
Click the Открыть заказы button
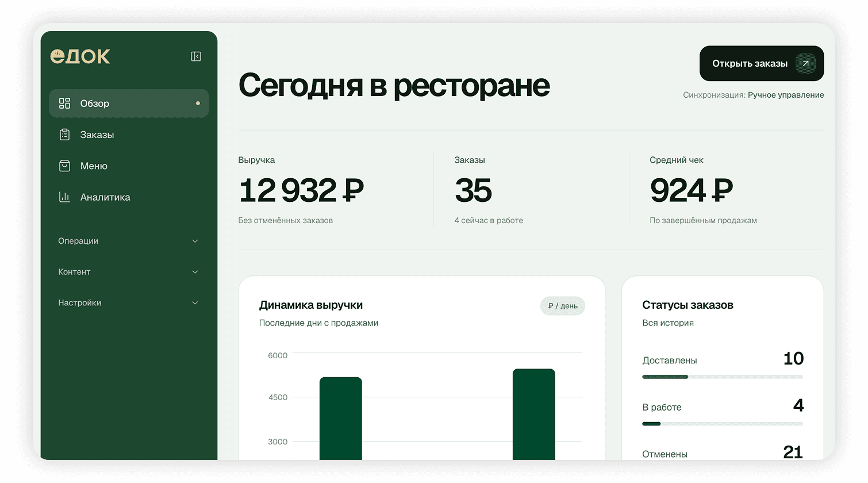click(x=762, y=64)
